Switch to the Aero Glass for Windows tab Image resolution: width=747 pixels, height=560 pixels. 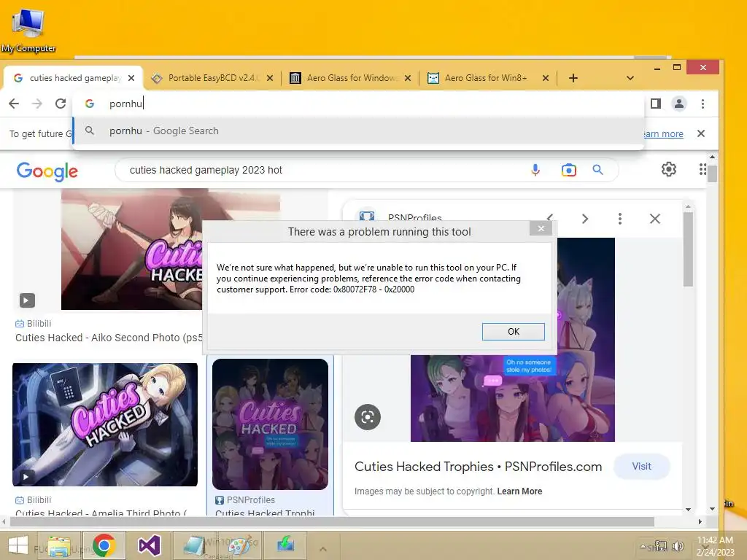[x=352, y=78]
